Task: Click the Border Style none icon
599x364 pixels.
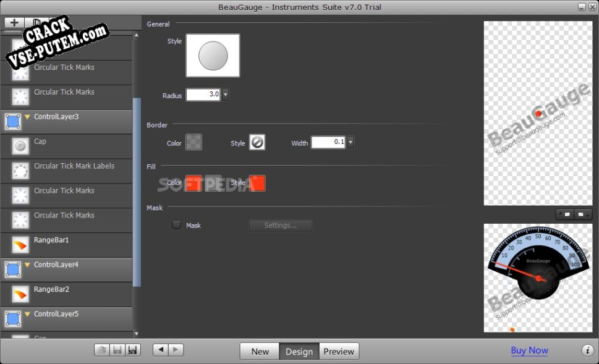Action: click(257, 143)
